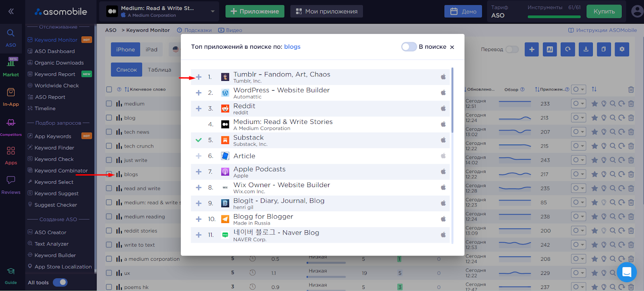644x291 pixels.
Task: Toggle the All tools switch
Action: 60,282
